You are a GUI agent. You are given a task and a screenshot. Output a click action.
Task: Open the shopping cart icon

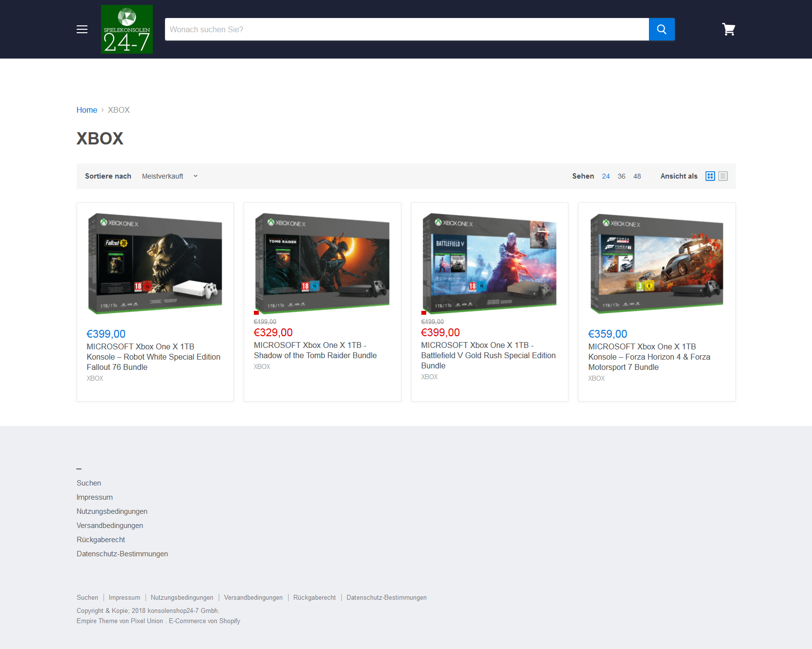(729, 29)
